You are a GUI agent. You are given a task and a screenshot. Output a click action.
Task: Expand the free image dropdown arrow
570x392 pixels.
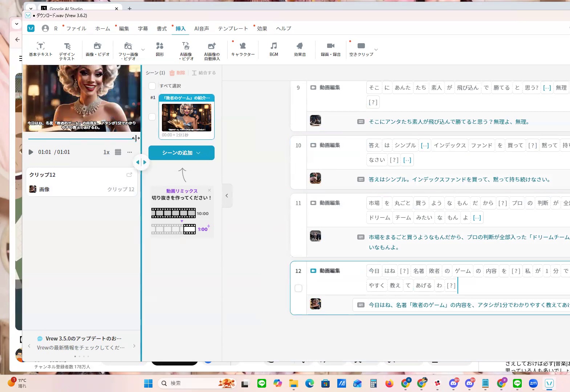coord(143,50)
